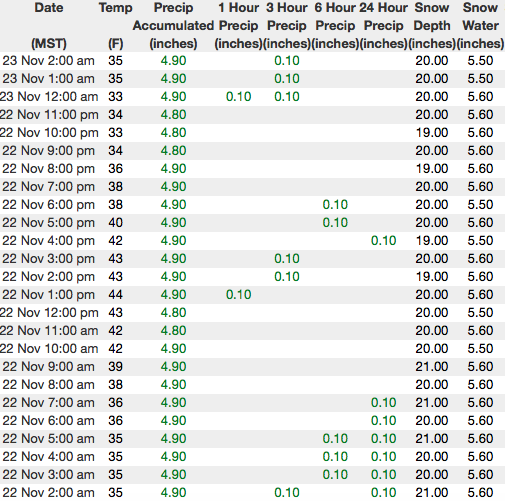
Task: Select the Snow Water column header
Action: pyautogui.click(x=480, y=26)
